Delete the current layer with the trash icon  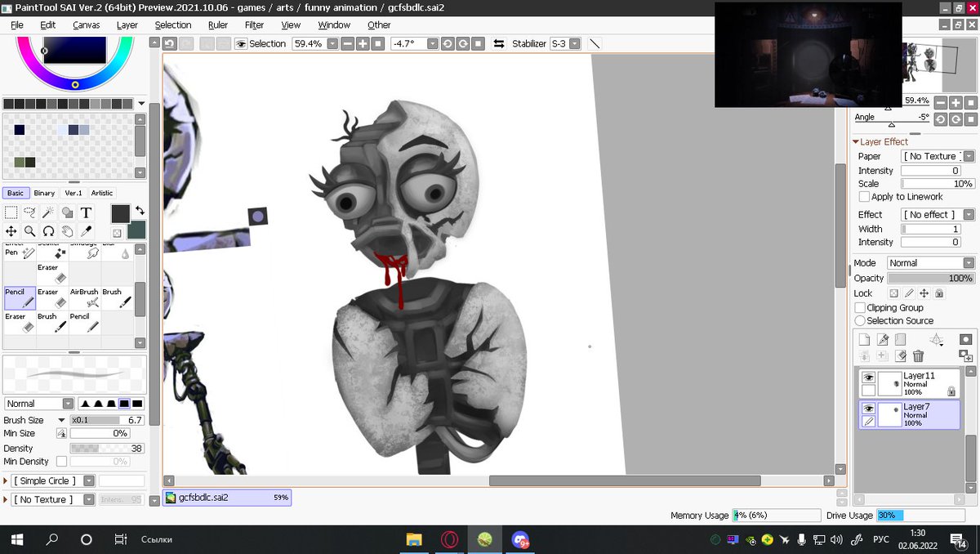coord(917,355)
